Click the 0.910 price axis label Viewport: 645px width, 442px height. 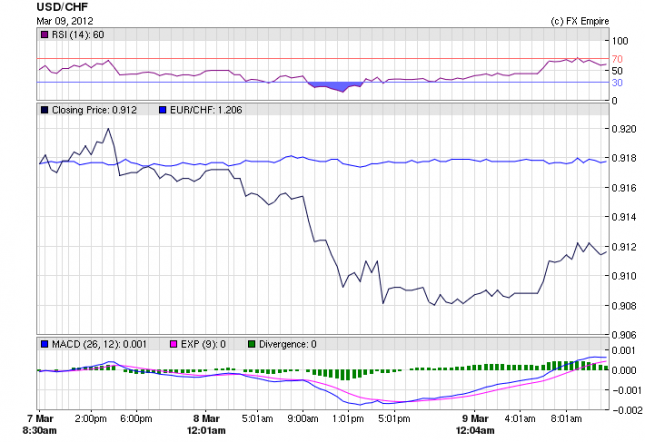(x=624, y=276)
